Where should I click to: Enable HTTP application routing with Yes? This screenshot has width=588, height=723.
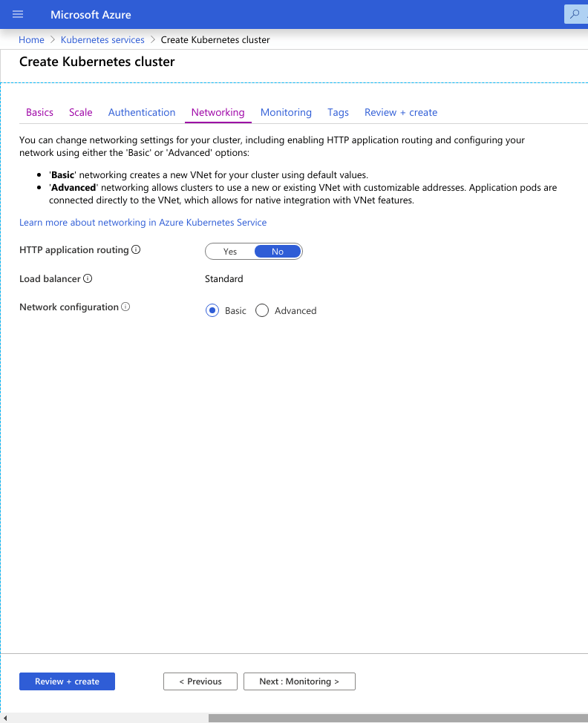click(x=230, y=252)
